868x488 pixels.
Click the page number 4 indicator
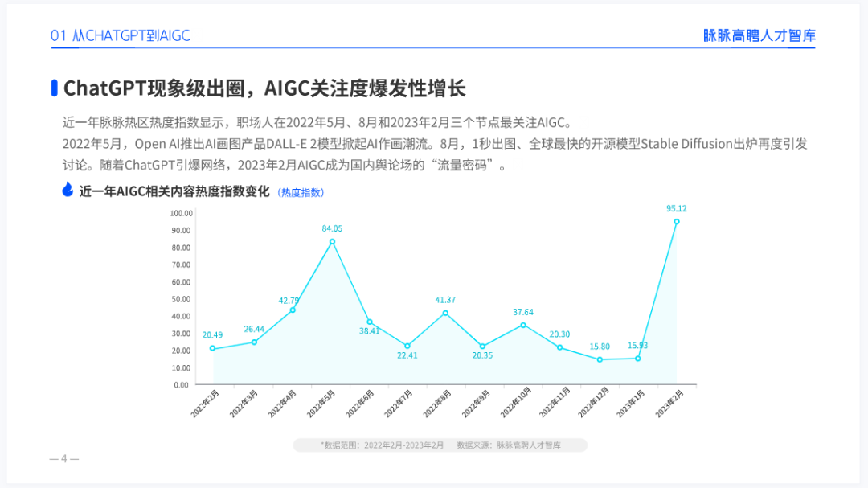coord(64,458)
